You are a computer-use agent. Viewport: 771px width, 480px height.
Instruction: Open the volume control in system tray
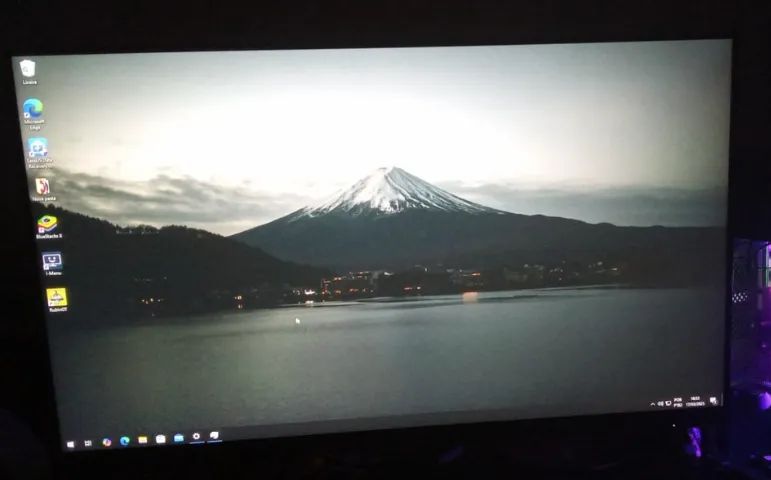coord(660,404)
